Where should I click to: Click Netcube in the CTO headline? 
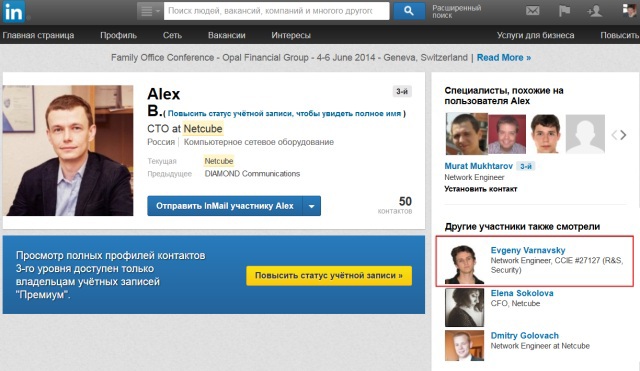[x=203, y=129]
